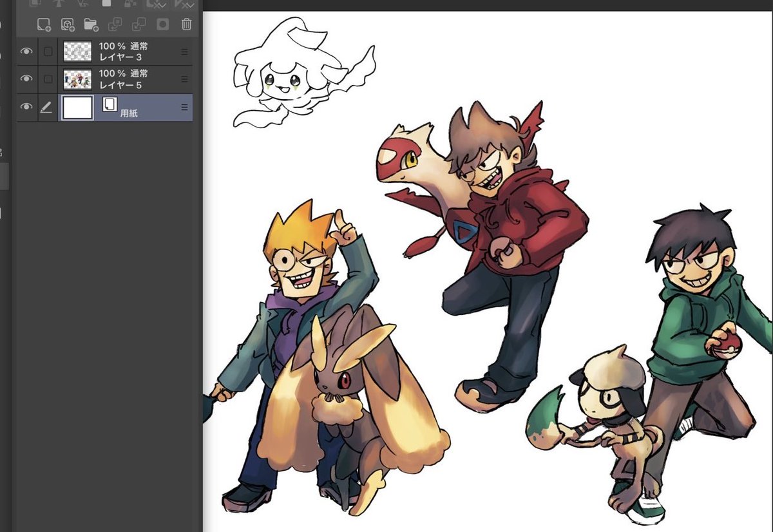Image resolution: width=773 pixels, height=532 pixels.
Task: Select the layer named レイヤー 5
Action: (x=120, y=85)
